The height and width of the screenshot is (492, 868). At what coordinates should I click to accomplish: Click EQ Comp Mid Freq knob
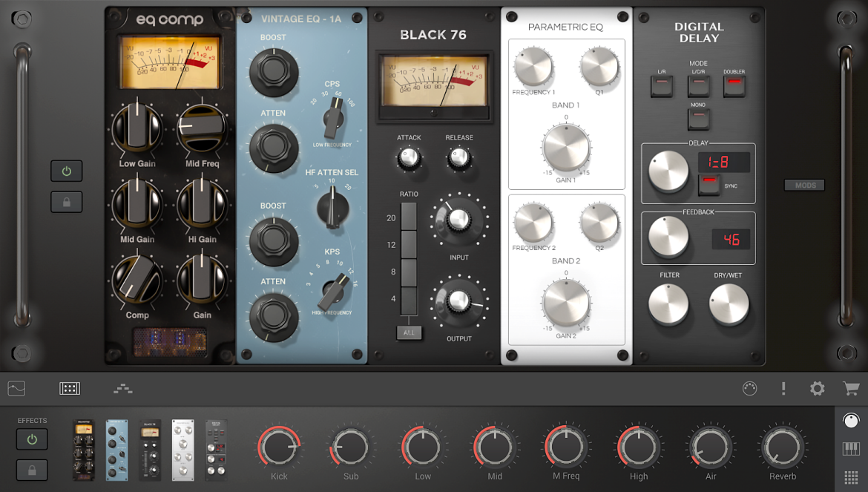click(202, 128)
